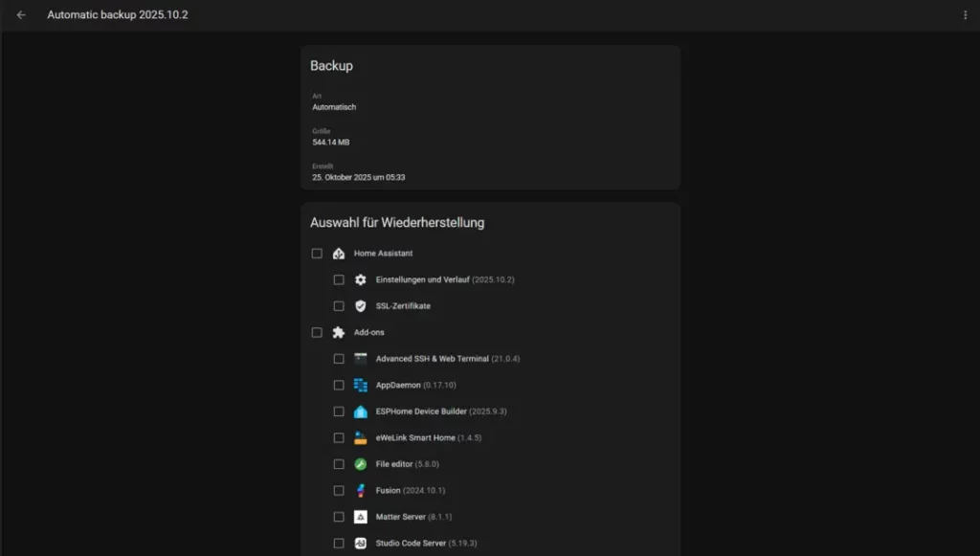The image size is (980, 556).
Task: Click the settings gear icon
Action: pos(360,279)
